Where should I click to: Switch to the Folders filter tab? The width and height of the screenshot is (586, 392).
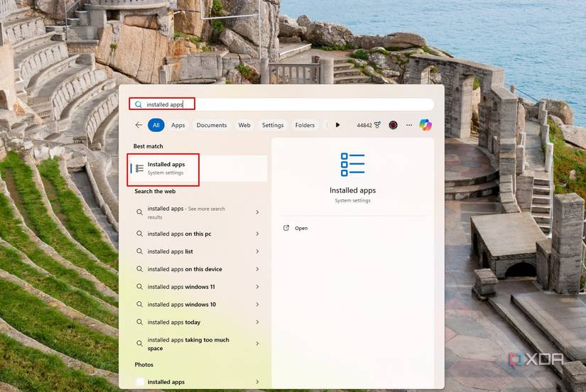click(x=305, y=125)
